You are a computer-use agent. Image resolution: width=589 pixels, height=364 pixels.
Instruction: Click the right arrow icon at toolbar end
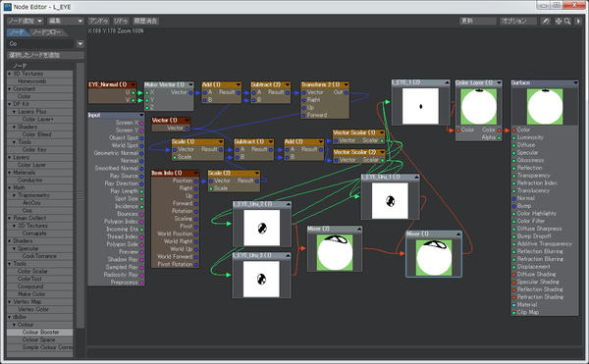click(x=578, y=21)
